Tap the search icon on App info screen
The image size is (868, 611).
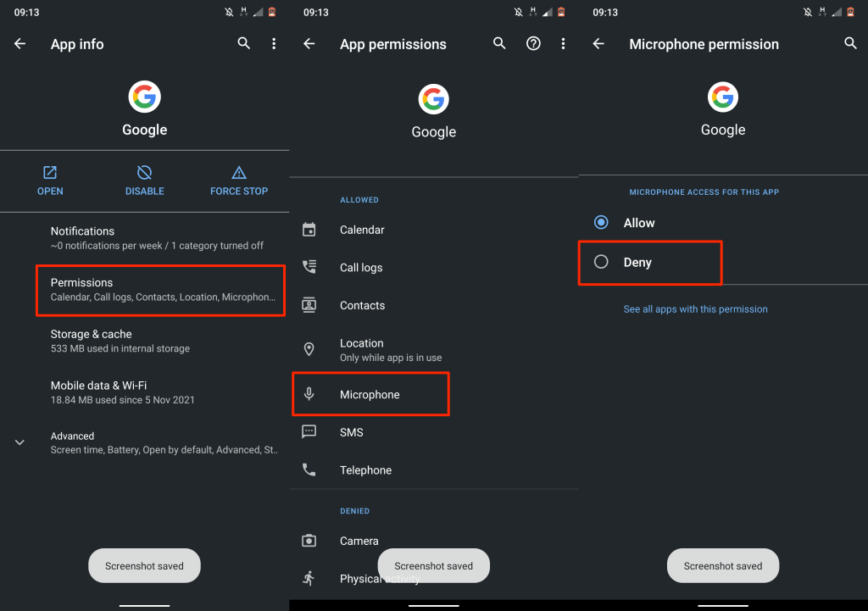point(244,44)
